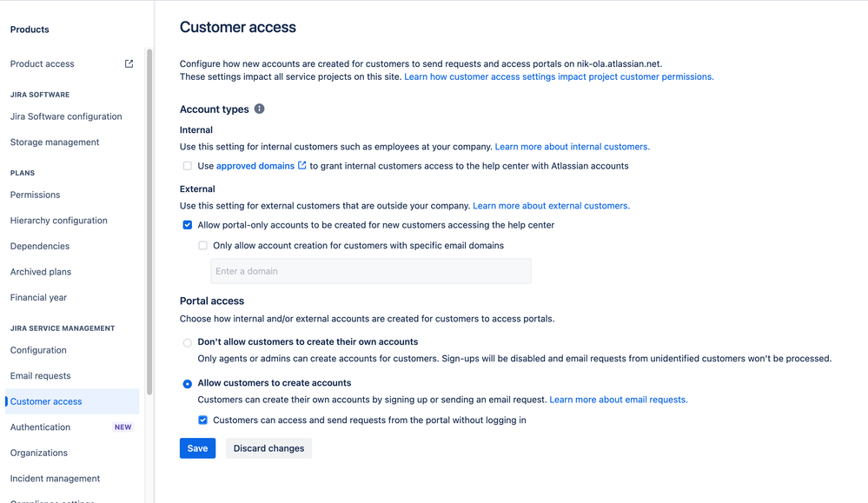Click the NEW badge next to Authentication
868x503 pixels.
pos(123,427)
